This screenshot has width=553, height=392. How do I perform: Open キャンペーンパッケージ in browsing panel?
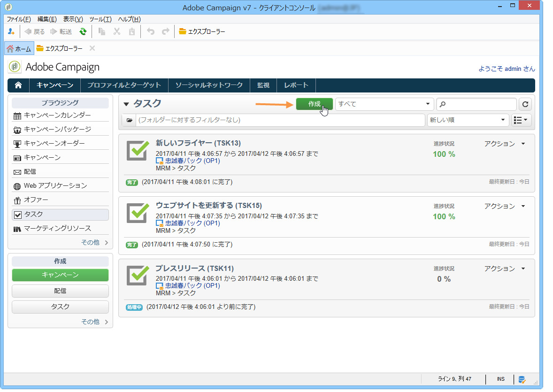60,130
